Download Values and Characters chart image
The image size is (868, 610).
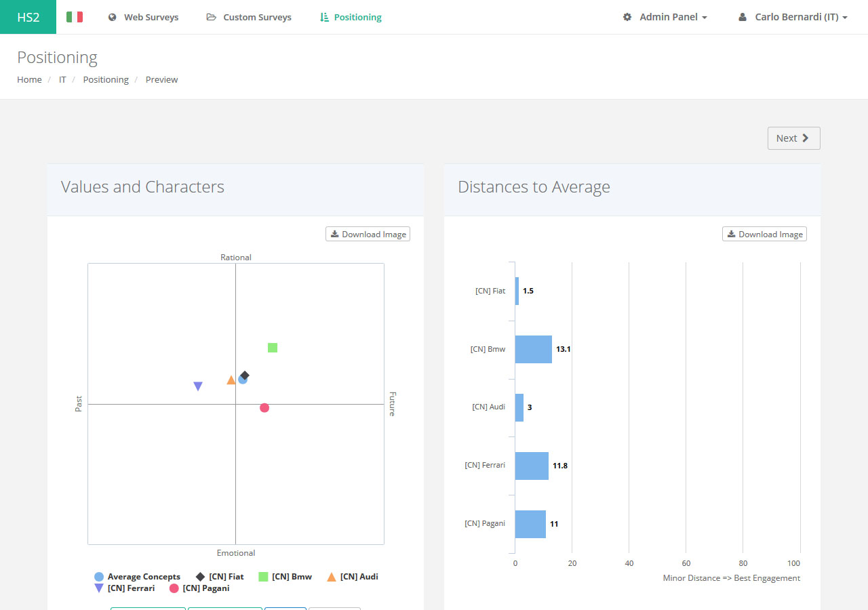368,234
